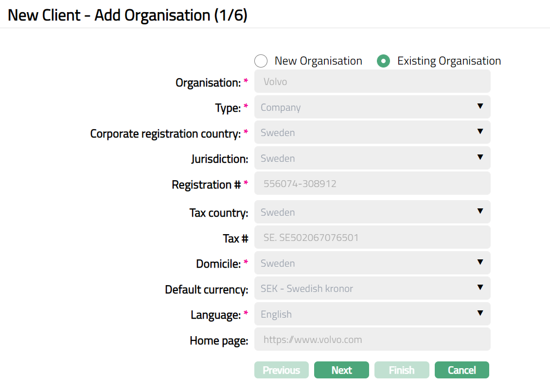
Task: Open the Domicile dropdown list
Action: tap(372, 263)
